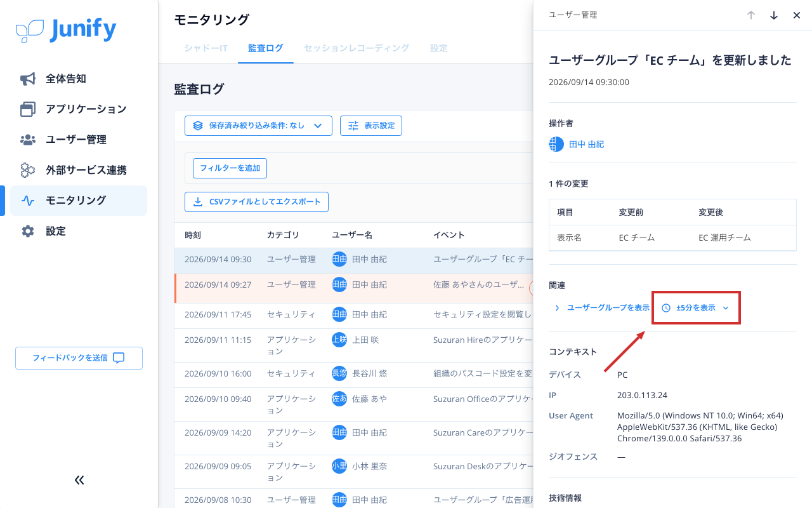Select 小林 里奈 log row
The width and height of the screenshot is (812, 508).
pyautogui.click(x=354, y=472)
